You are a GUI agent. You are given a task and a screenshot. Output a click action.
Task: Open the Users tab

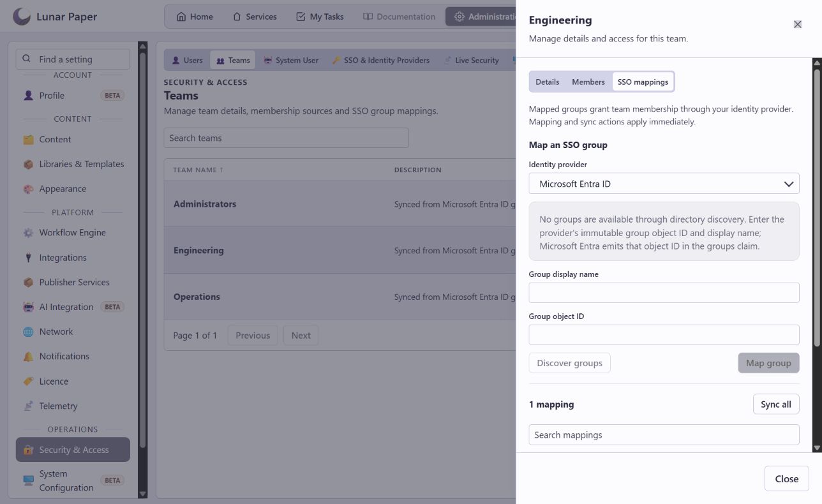(187, 60)
